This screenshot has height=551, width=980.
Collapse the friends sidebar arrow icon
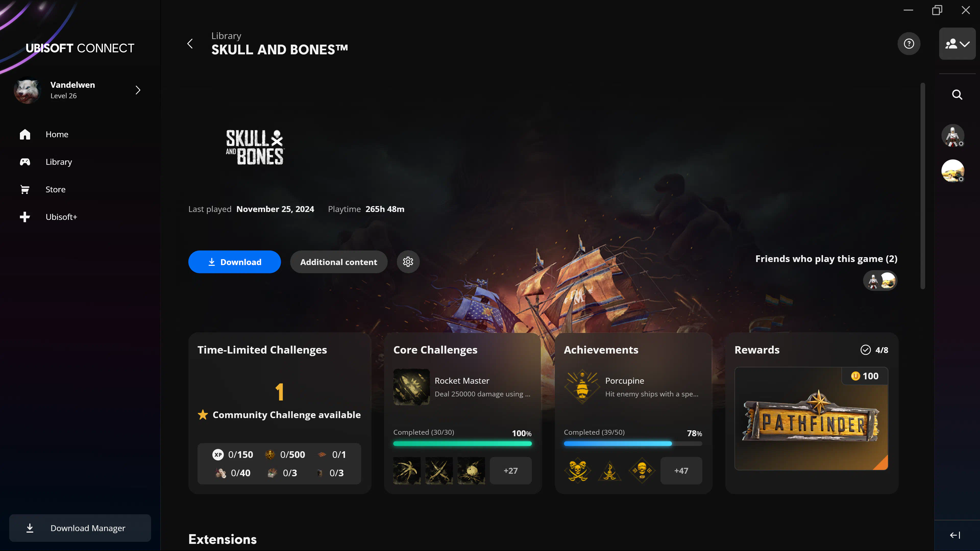tap(955, 535)
